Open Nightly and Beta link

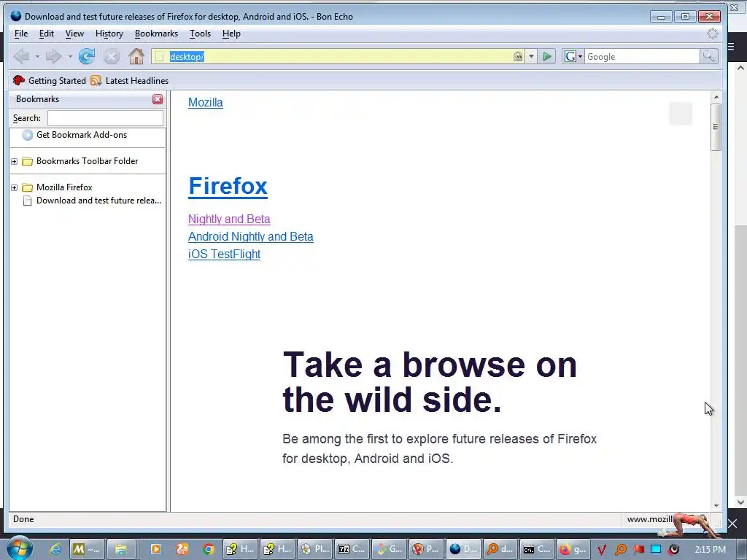pos(229,219)
